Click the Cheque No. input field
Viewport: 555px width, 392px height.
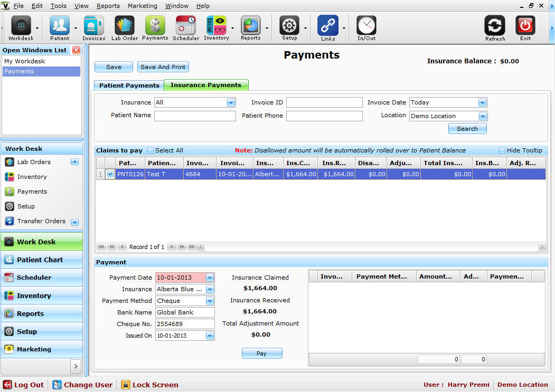pos(185,324)
